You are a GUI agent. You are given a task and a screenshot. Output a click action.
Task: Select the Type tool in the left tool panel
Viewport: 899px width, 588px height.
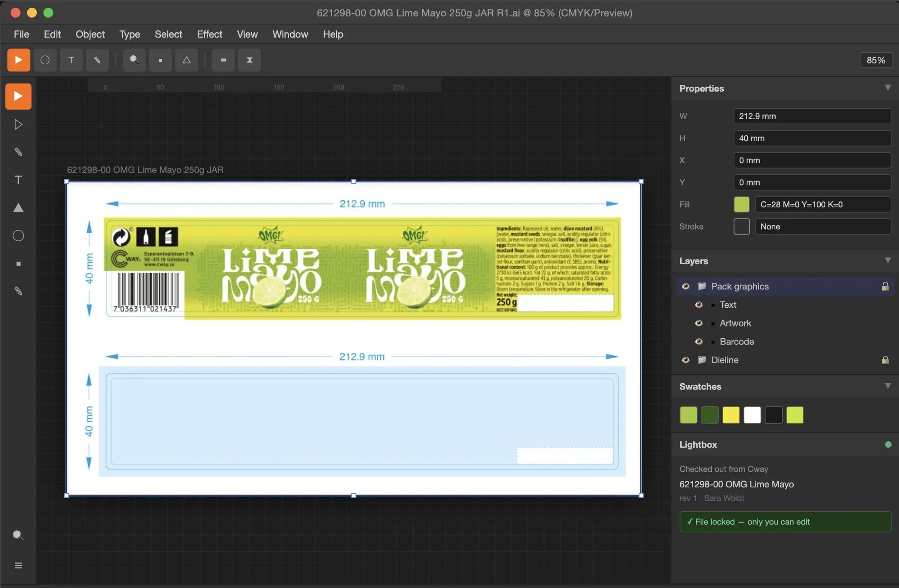(x=18, y=180)
